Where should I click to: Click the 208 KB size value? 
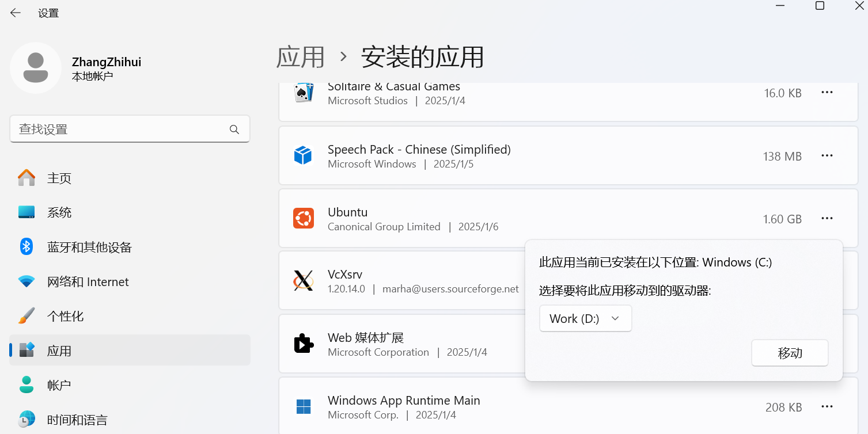[783, 407]
